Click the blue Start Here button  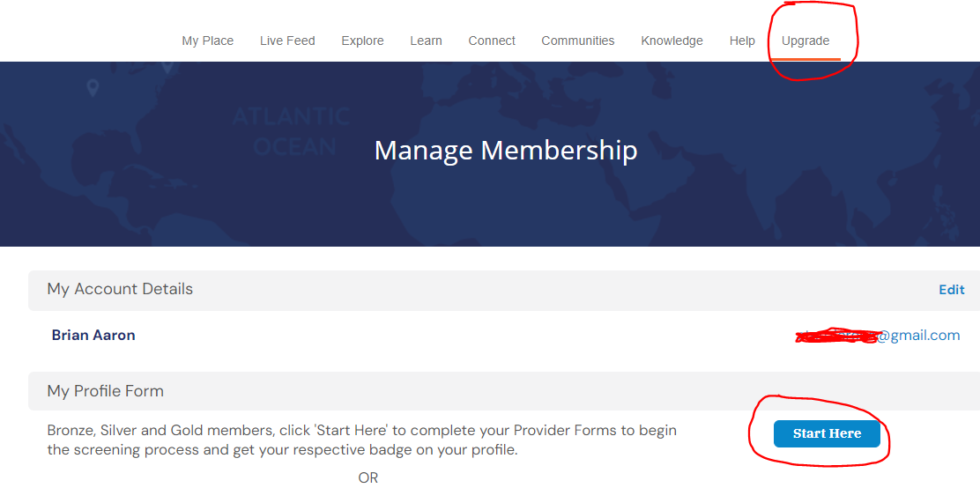click(x=827, y=433)
